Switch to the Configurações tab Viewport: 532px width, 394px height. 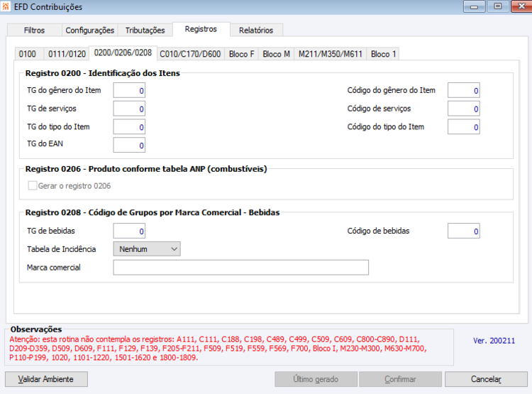pos(89,31)
